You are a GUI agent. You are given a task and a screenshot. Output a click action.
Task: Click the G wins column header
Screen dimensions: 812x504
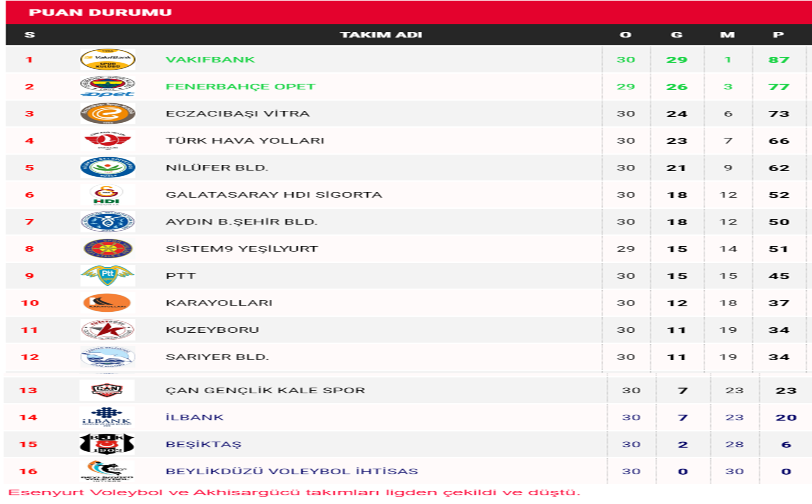click(x=677, y=35)
